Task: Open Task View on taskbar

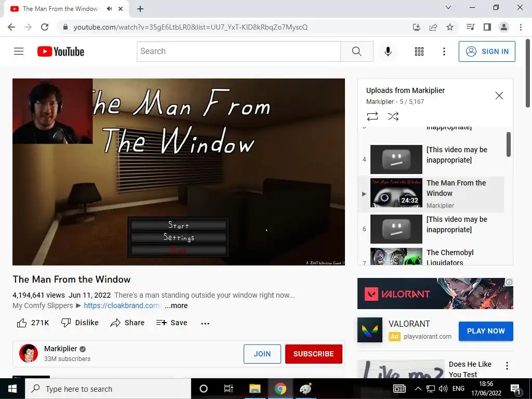Action: coord(229,389)
